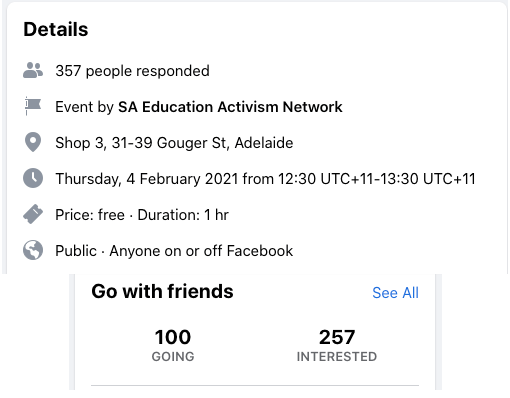Click Public Anyone on or off Facebook text
Screen dimensions: 510x398
click(174, 251)
